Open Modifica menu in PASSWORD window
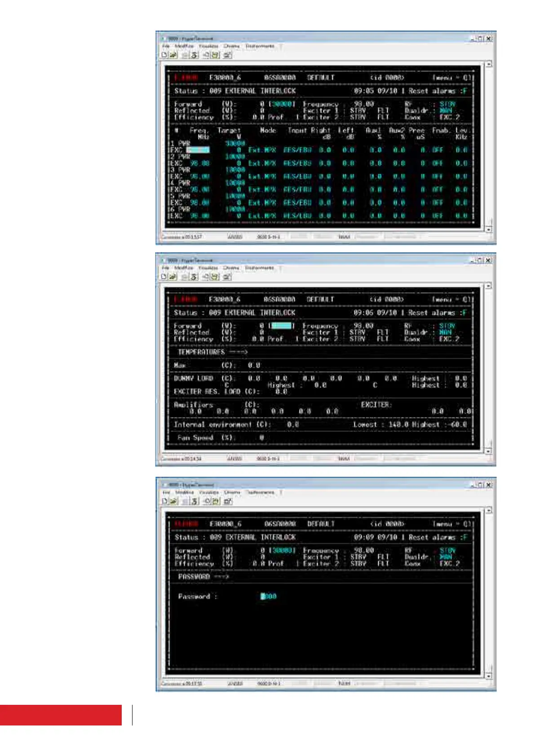 pyautogui.click(x=185, y=492)
